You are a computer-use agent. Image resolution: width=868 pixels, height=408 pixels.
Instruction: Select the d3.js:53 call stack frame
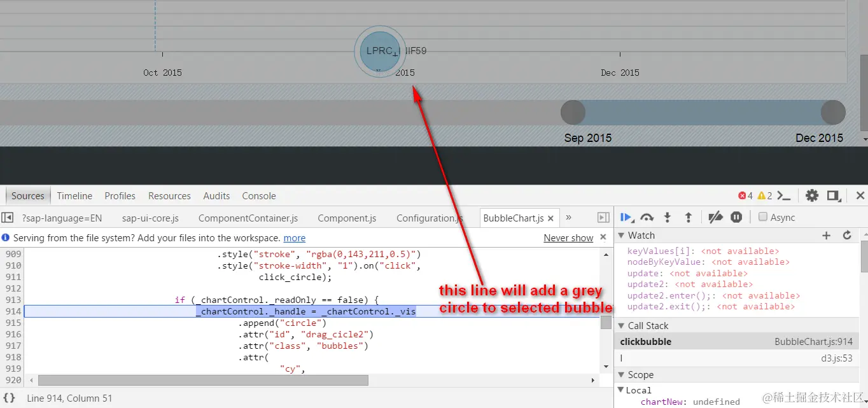(736, 358)
